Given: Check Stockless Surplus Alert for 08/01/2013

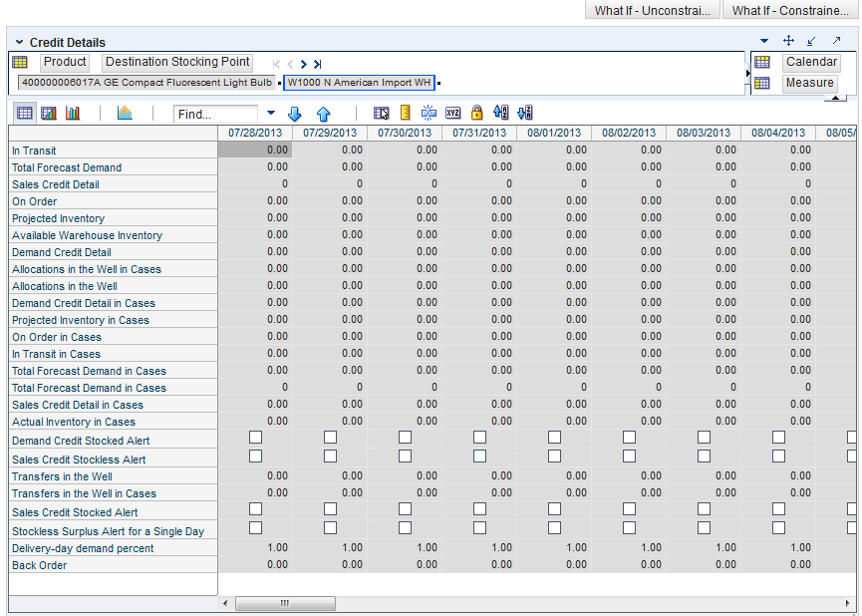Looking at the screenshot, I should click(x=555, y=528).
